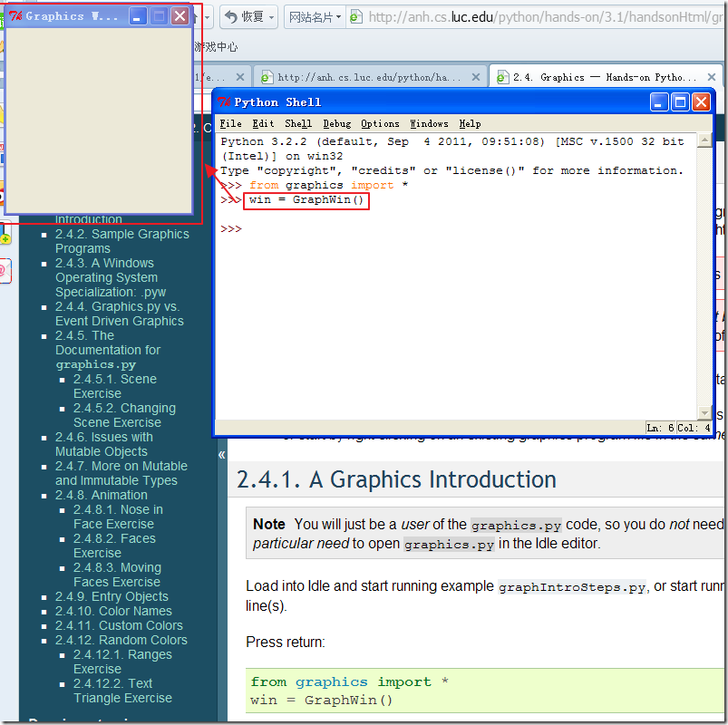Image resolution: width=728 pixels, height=725 pixels.
Task: Expand the dropdown arrow beside 恢复
Action: coord(273,17)
